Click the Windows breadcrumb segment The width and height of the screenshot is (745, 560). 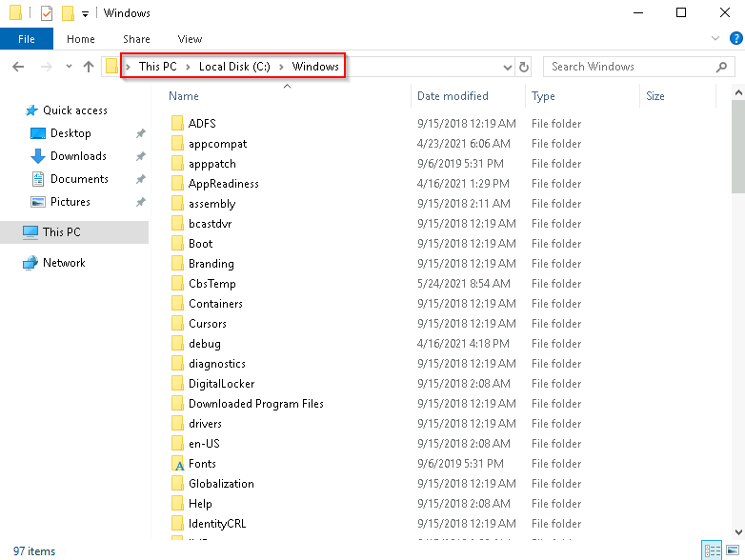click(x=315, y=67)
